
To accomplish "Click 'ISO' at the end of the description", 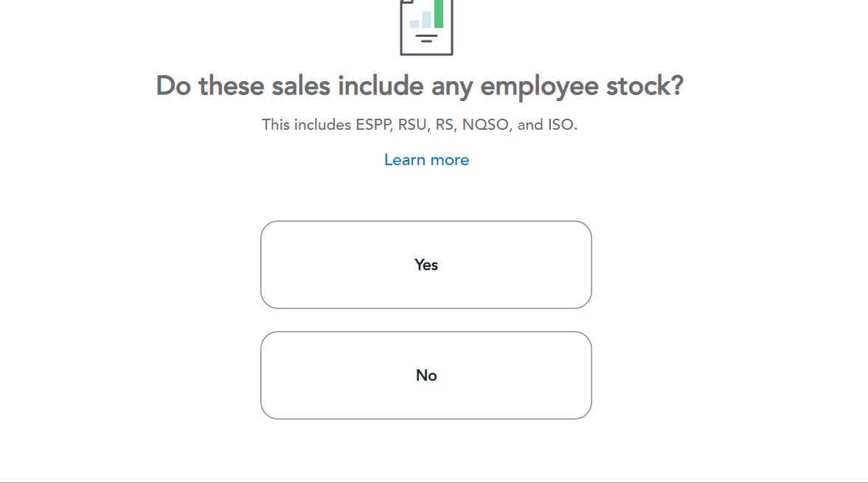I will 560,125.
